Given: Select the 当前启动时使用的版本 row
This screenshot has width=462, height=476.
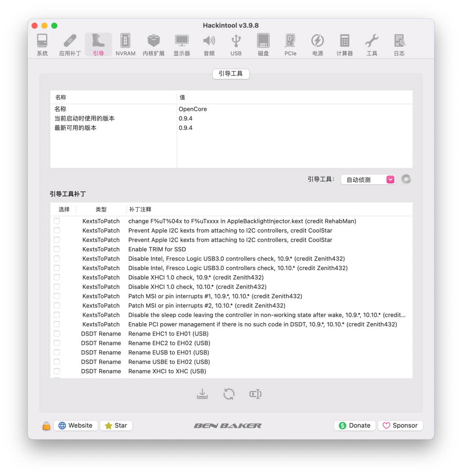Looking at the screenshot, I should pos(231,119).
